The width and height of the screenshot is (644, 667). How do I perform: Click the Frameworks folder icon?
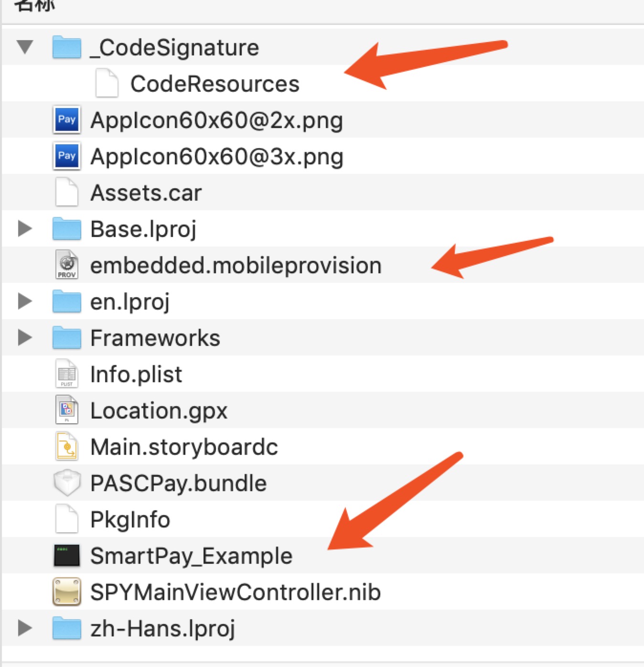(x=66, y=337)
